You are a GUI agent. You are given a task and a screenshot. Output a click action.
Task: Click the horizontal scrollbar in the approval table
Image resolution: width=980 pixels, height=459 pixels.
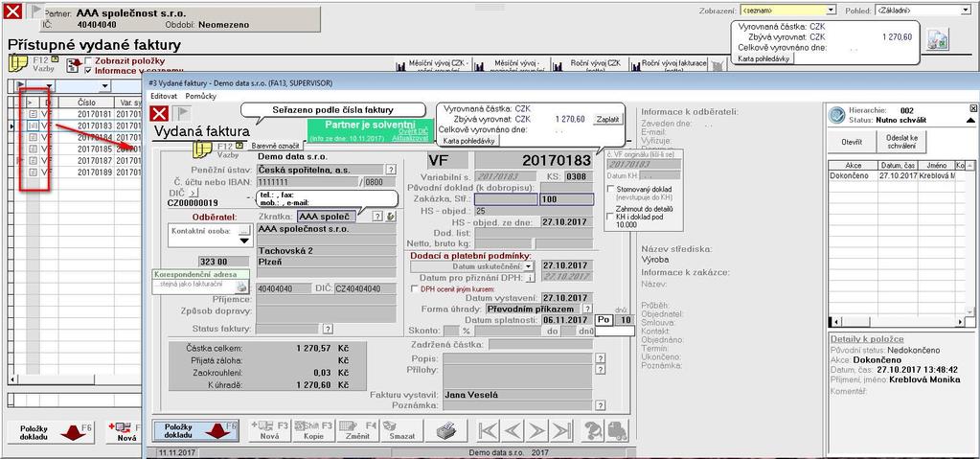[x=897, y=321]
